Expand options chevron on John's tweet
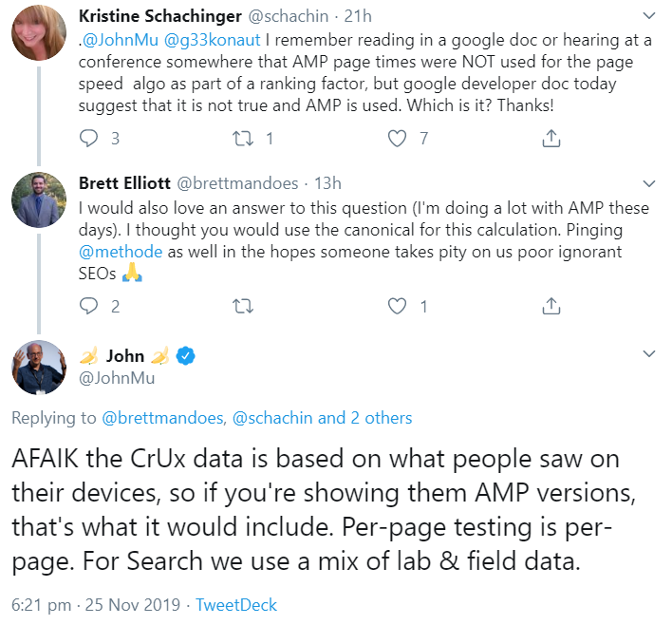Screen dimensions: 672x625 pos(649,354)
